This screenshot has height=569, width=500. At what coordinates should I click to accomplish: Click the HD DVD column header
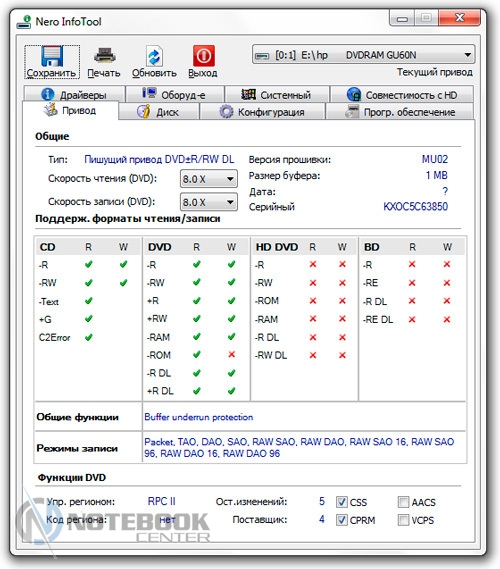coord(277,247)
